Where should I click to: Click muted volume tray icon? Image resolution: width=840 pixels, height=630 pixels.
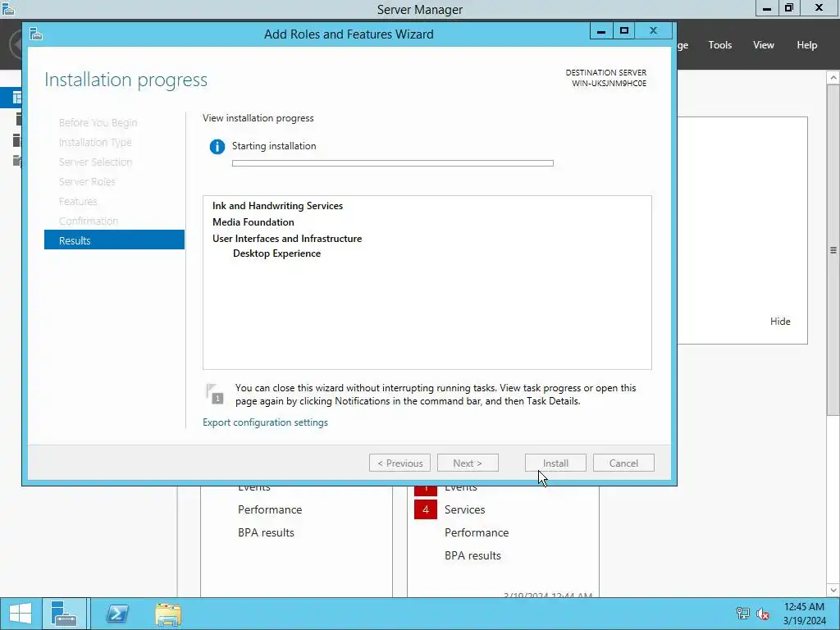coord(763,614)
